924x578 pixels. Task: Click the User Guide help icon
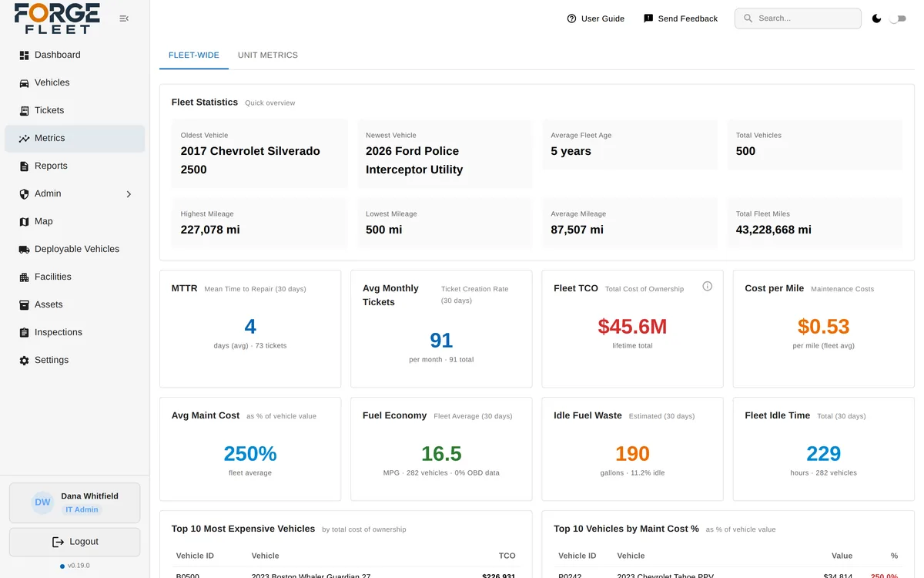(x=571, y=18)
